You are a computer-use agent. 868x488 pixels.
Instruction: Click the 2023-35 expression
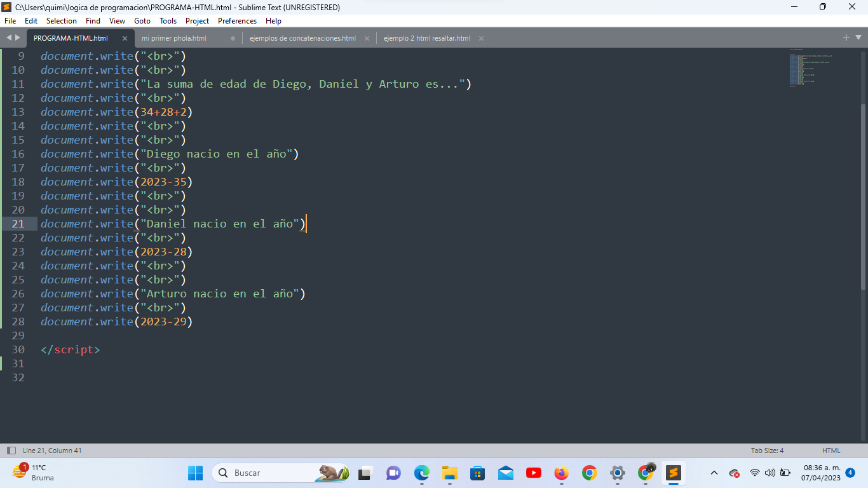pyautogui.click(x=163, y=182)
